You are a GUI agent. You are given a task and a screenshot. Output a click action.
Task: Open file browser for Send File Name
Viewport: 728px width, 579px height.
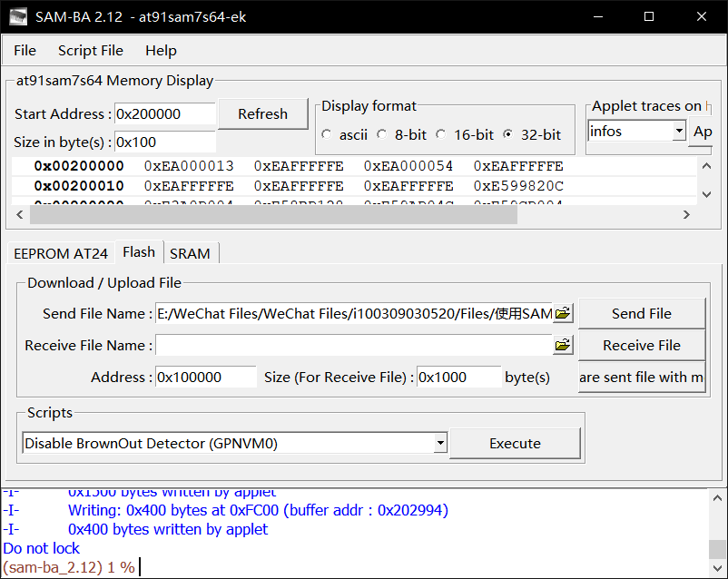[x=562, y=312]
